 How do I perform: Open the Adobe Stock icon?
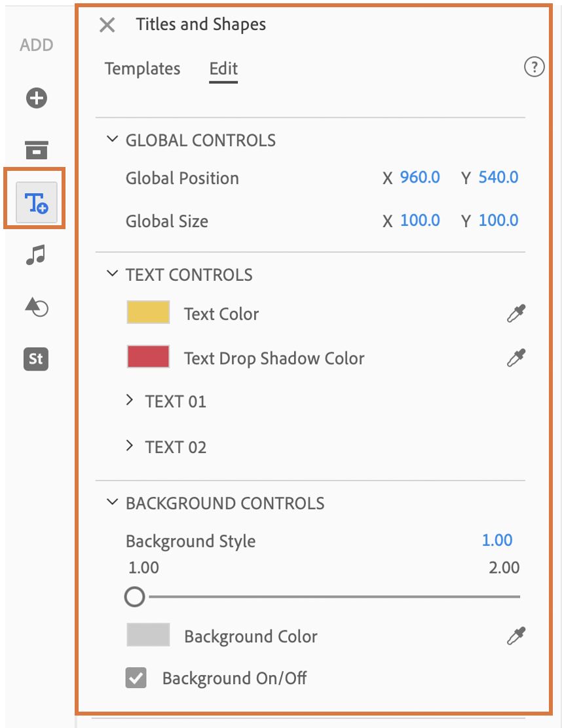tap(36, 359)
